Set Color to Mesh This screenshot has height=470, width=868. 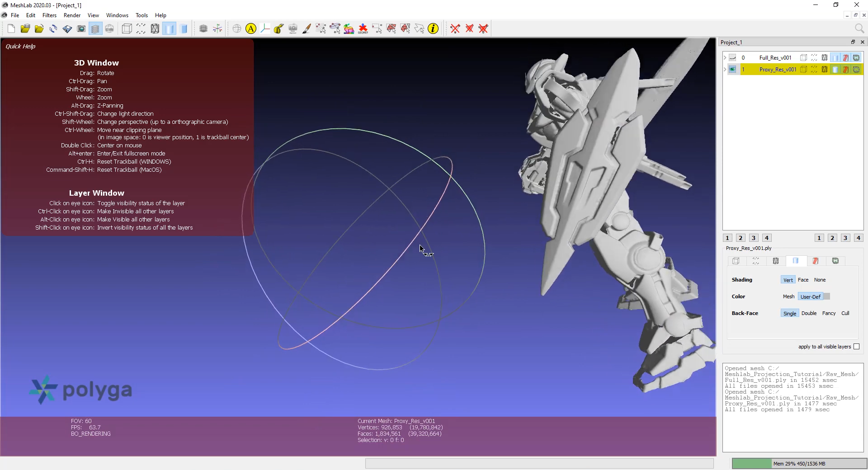point(788,296)
